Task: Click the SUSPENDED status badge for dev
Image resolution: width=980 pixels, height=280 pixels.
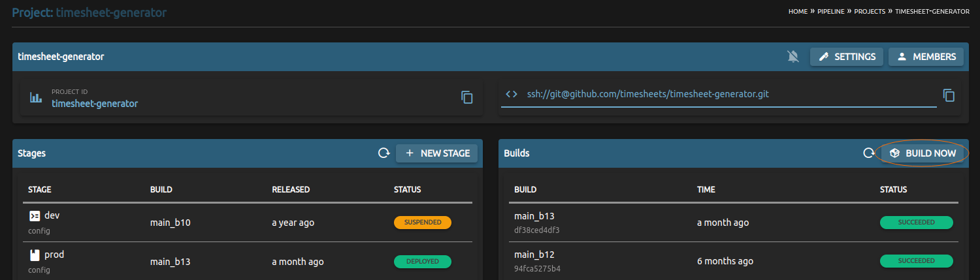Action: [423, 223]
